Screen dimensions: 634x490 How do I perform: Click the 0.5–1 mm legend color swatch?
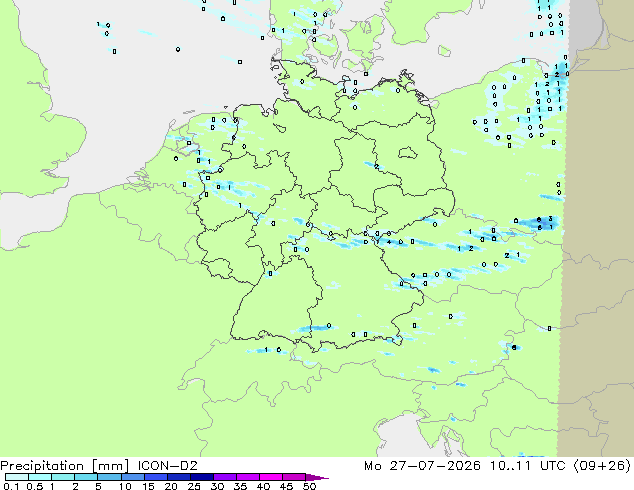click(40, 477)
